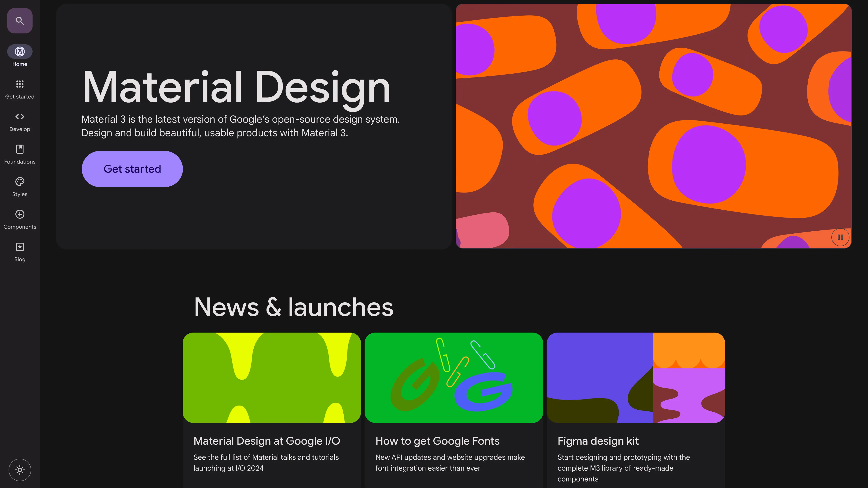Toggle the light/dark theme button
This screenshot has width=868, height=488.
tap(20, 470)
